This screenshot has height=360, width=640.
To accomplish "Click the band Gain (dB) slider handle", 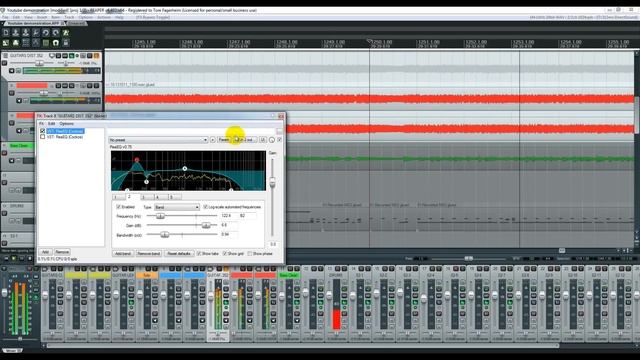I will (x=206, y=225).
